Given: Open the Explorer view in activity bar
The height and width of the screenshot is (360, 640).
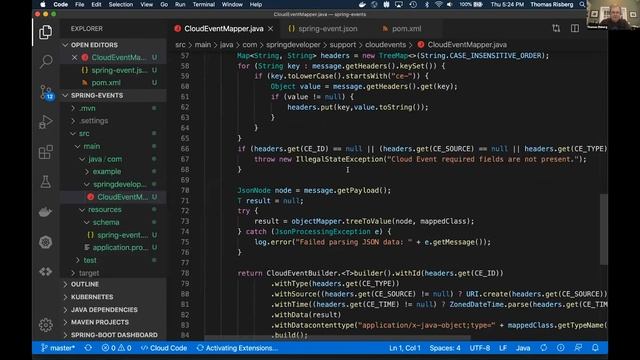Looking at the screenshot, I should [x=45, y=32].
